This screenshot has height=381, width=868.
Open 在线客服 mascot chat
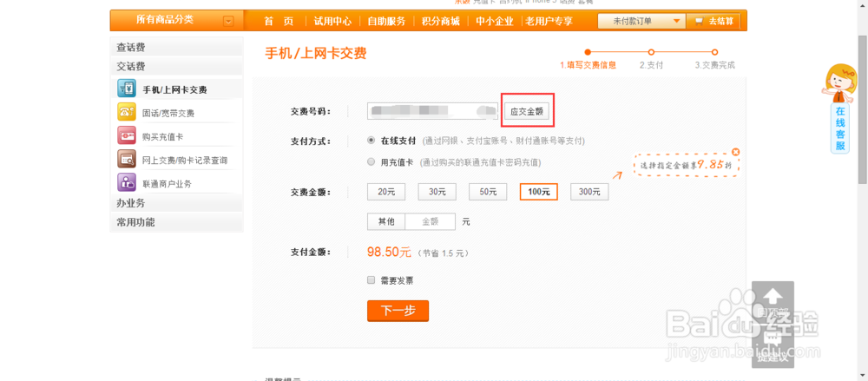[839, 108]
